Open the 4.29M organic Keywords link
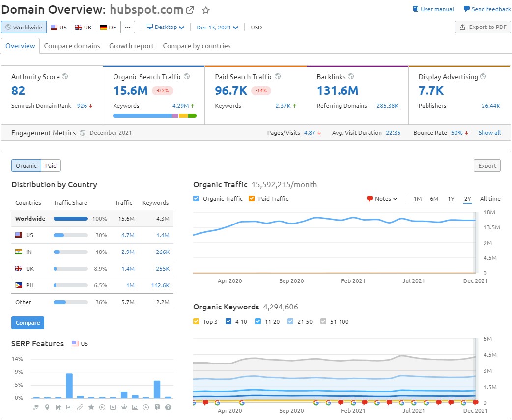 [x=180, y=106]
